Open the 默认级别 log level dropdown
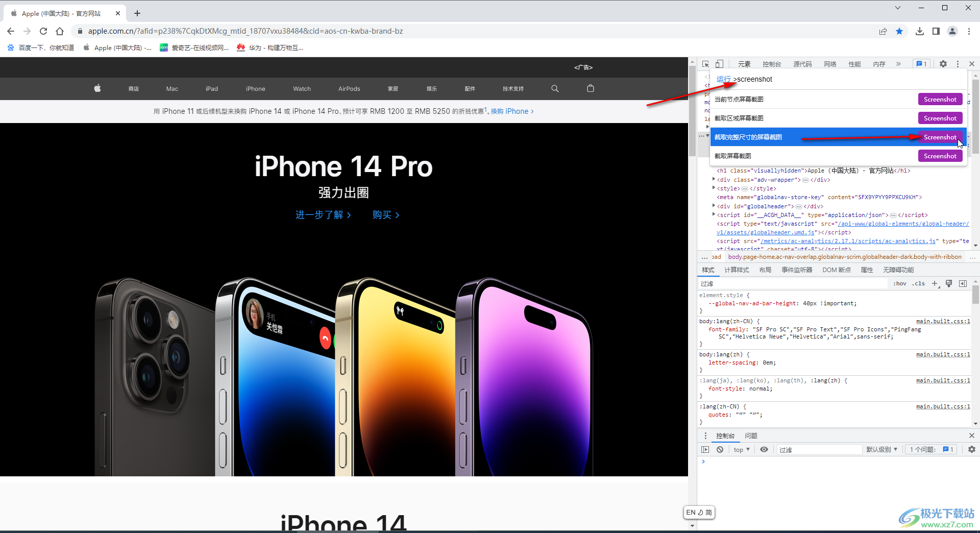Viewport: 980px width, 533px height. click(881, 449)
